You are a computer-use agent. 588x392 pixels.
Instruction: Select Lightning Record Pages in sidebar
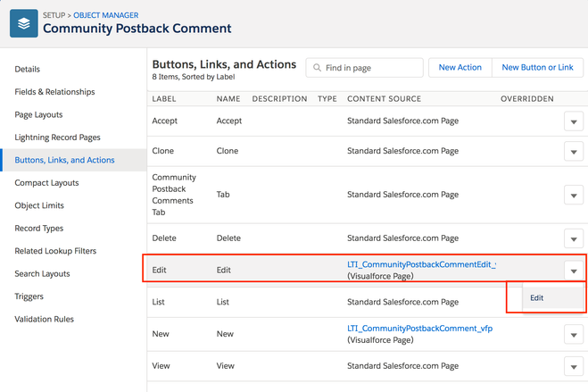coord(57,138)
